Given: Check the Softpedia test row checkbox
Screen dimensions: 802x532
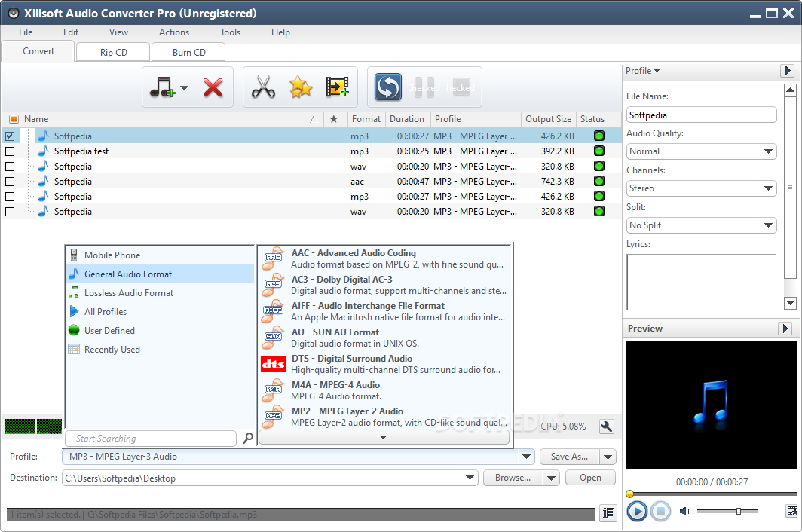Looking at the screenshot, I should pos(10,151).
